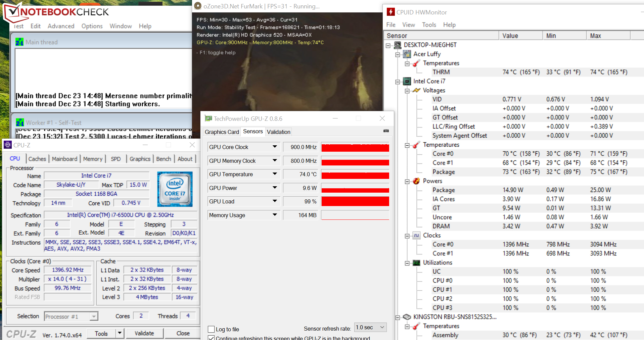Collapse the KINGSTON drive tree node
This screenshot has width=644, height=340.
click(x=398, y=317)
